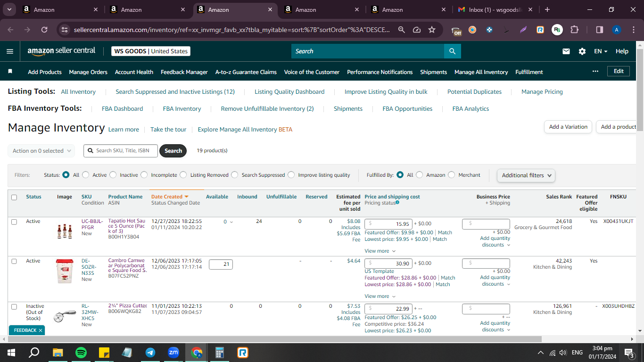Open Manage Orders in the nav bar
Image resolution: width=644 pixels, height=362 pixels.
[88, 72]
